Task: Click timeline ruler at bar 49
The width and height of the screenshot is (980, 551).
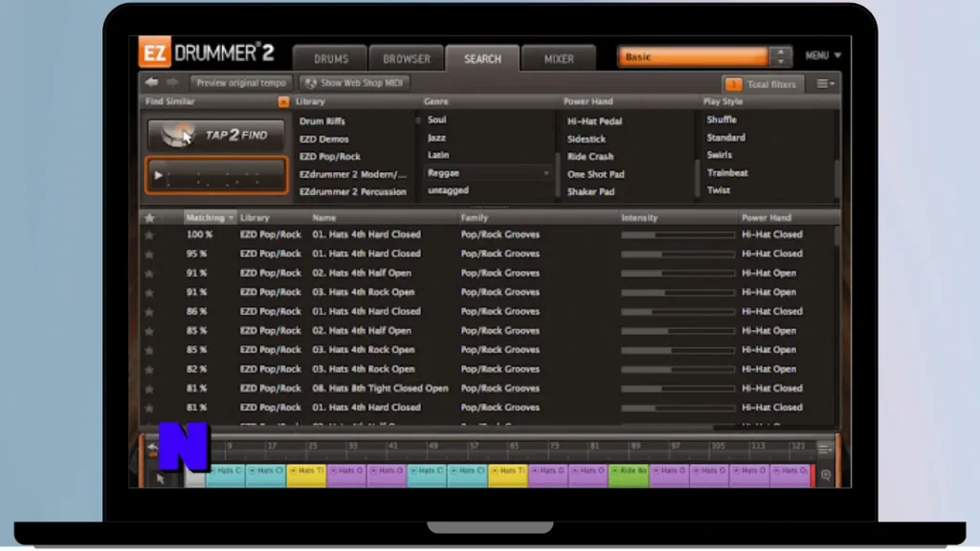Action: coord(434,447)
